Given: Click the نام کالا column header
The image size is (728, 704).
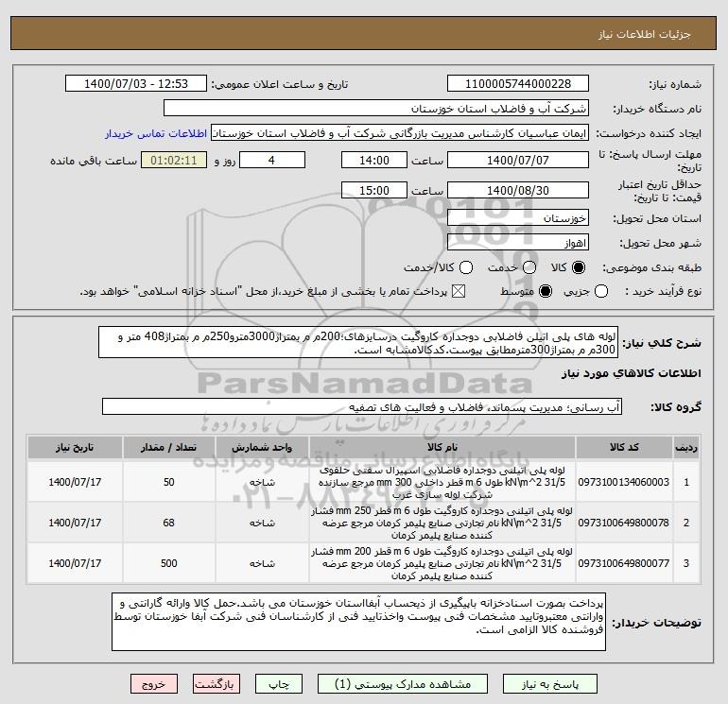Looking at the screenshot, I should [442, 447].
